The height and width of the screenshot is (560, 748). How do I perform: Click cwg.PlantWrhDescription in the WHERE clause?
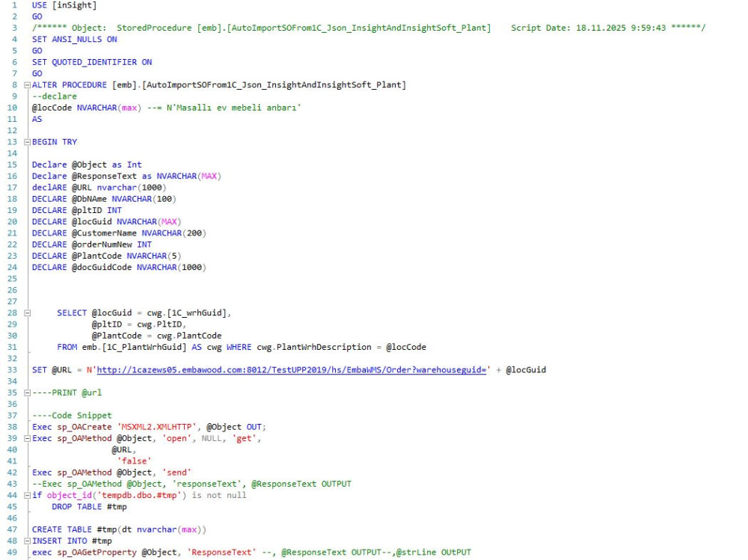click(314, 348)
